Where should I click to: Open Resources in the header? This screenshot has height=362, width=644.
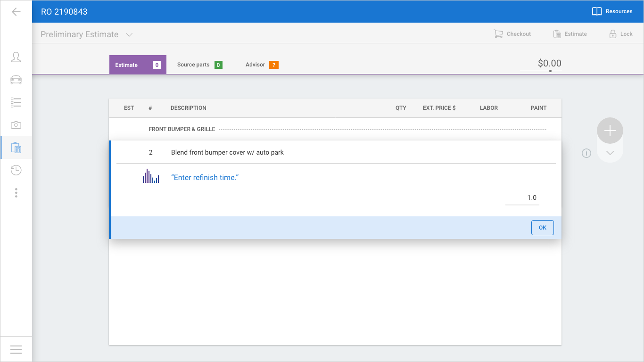[x=612, y=11]
